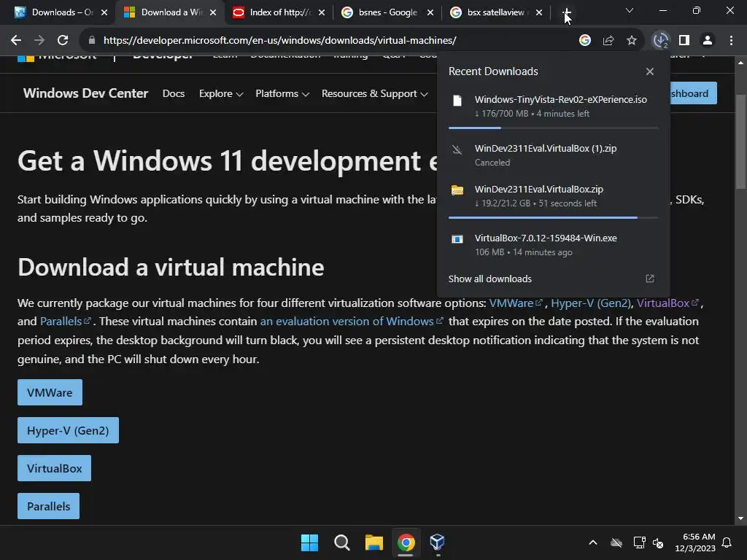This screenshot has height=560, width=747.
Task: Open the clock and date flyout
Action: 695,542
